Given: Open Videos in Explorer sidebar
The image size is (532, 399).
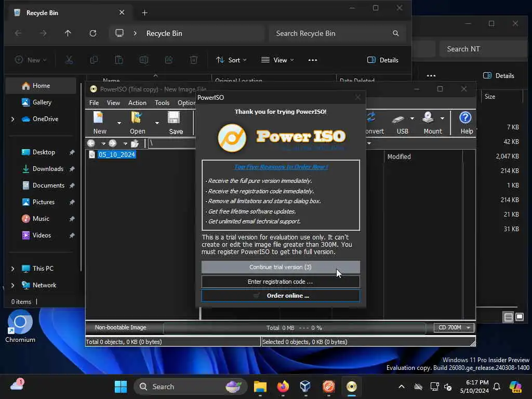Looking at the screenshot, I should pyautogui.click(x=42, y=235).
